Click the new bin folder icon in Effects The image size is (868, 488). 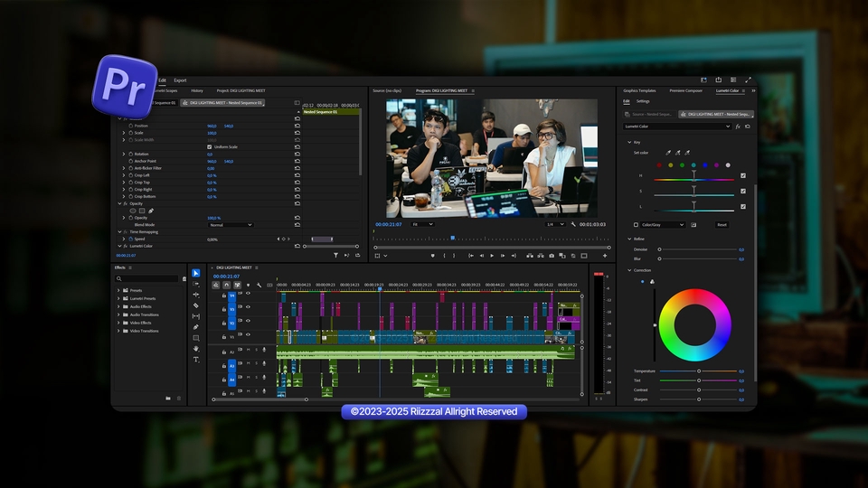[168, 398]
